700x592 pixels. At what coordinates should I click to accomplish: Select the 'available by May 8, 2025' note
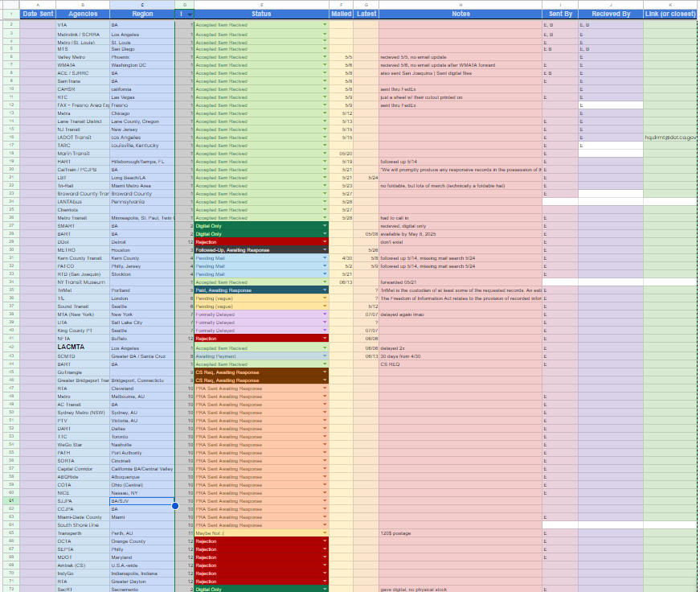coord(461,234)
